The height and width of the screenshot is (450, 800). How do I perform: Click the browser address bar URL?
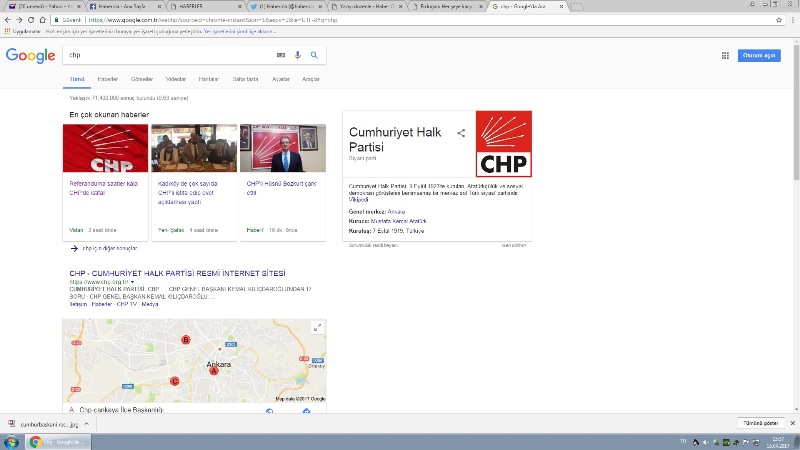click(212, 20)
